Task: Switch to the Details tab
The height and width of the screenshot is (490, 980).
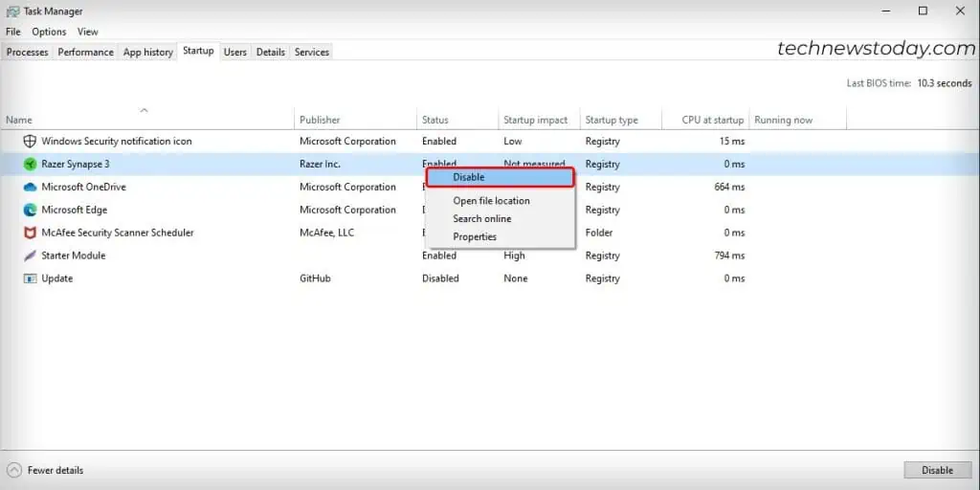Action: coord(271,52)
